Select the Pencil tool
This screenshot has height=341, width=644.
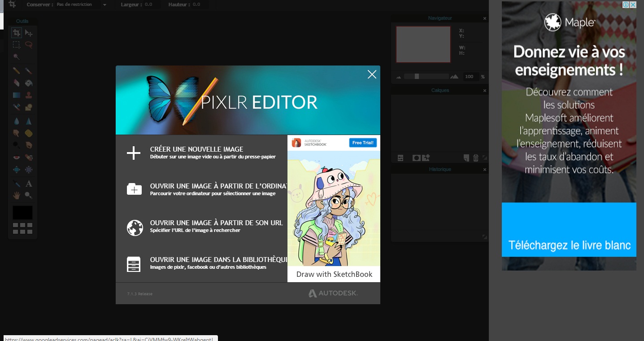pyautogui.click(x=16, y=71)
